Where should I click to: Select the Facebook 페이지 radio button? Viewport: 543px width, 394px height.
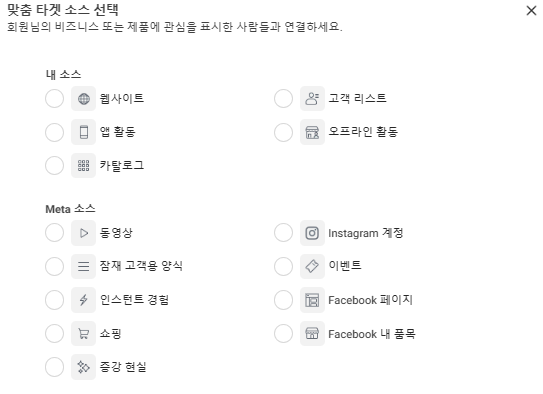pyautogui.click(x=283, y=300)
